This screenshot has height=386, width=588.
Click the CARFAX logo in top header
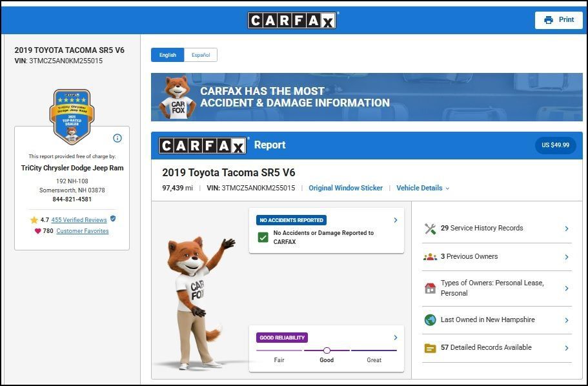tap(292, 20)
